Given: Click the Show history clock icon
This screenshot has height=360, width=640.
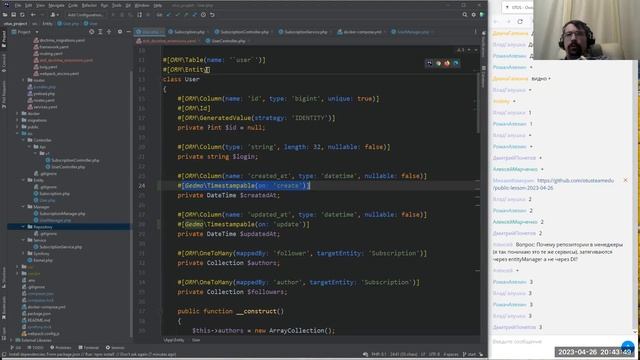Looking at the screenshot, I should pyautogui.click(x=203, y=15).
